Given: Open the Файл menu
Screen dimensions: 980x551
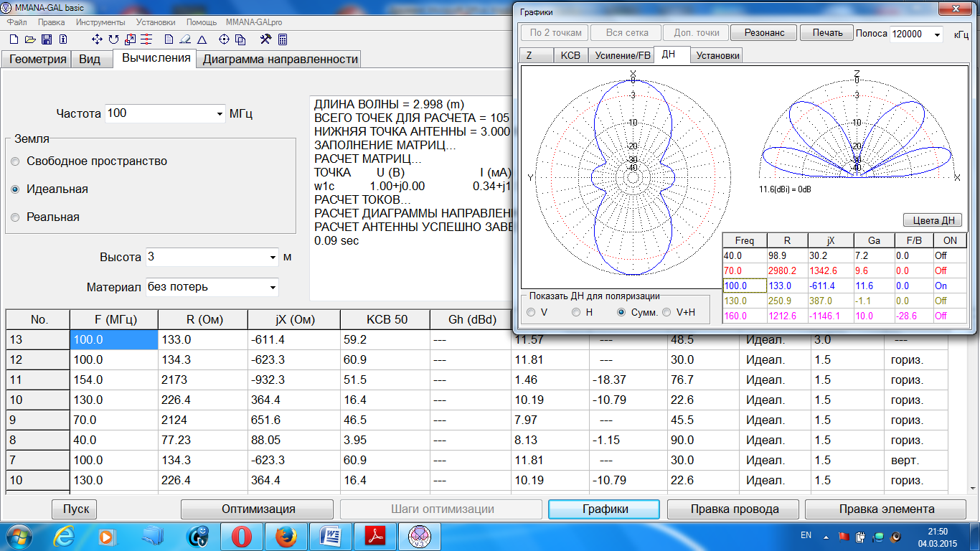Looking at the screenshot, I should [17, 22].
